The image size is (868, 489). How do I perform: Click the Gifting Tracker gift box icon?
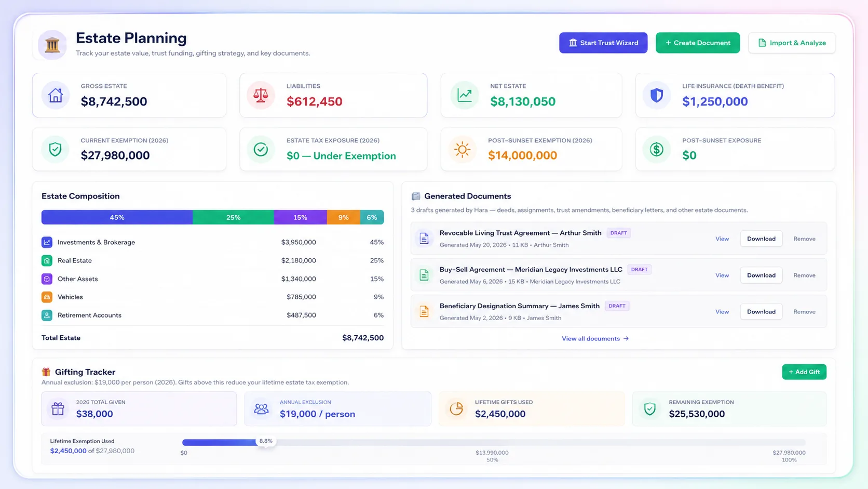pos(46,372)
